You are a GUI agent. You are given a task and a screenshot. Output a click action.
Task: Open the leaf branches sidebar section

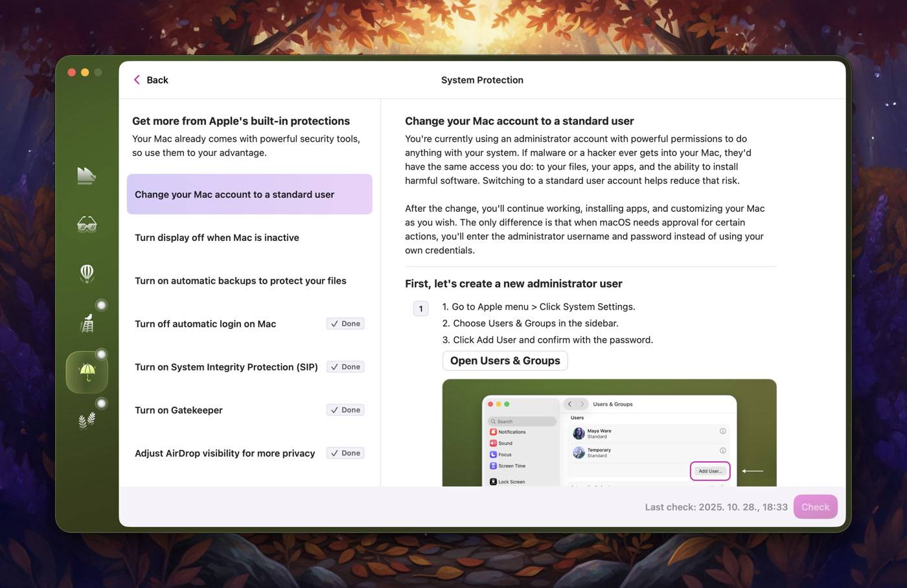point(87,421)
